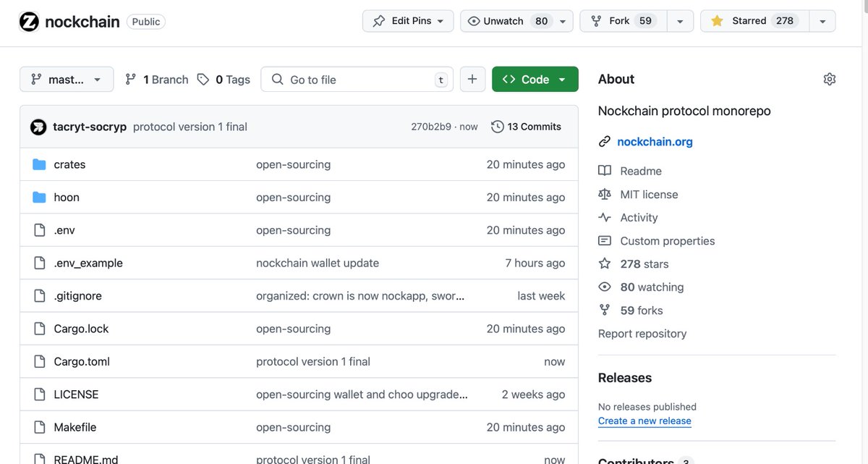Open nockchain wallet update commit message
This screenshot has height=464, width=868.
(x=318, y=263)
